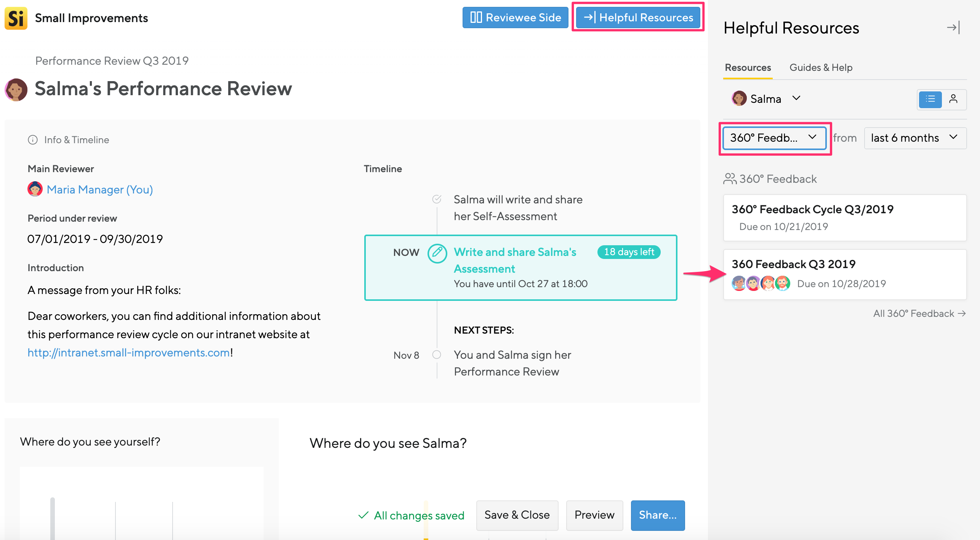
Task: Click the completed self-assessment check icon
Action: pos(437,199)
